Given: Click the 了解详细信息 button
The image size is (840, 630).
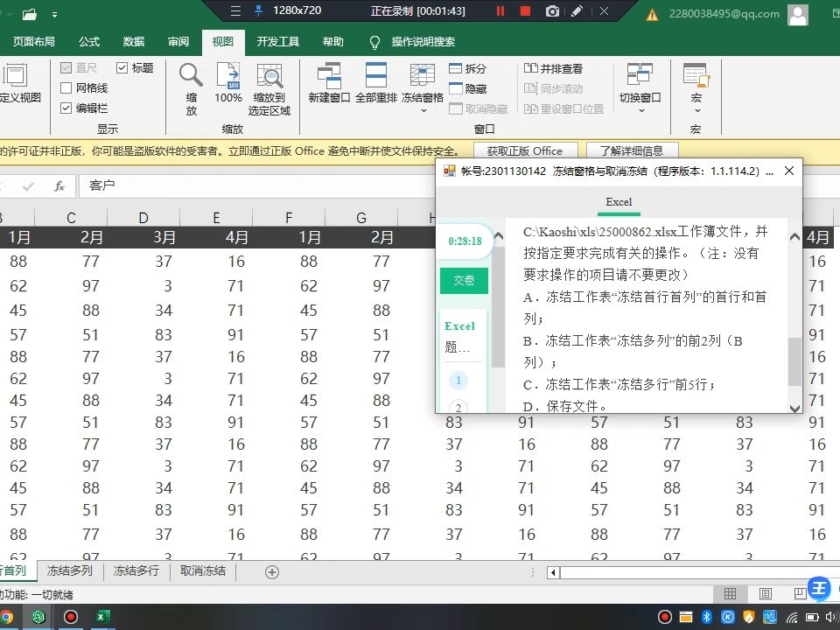Looking at the screenshot, I should [632, 151].
